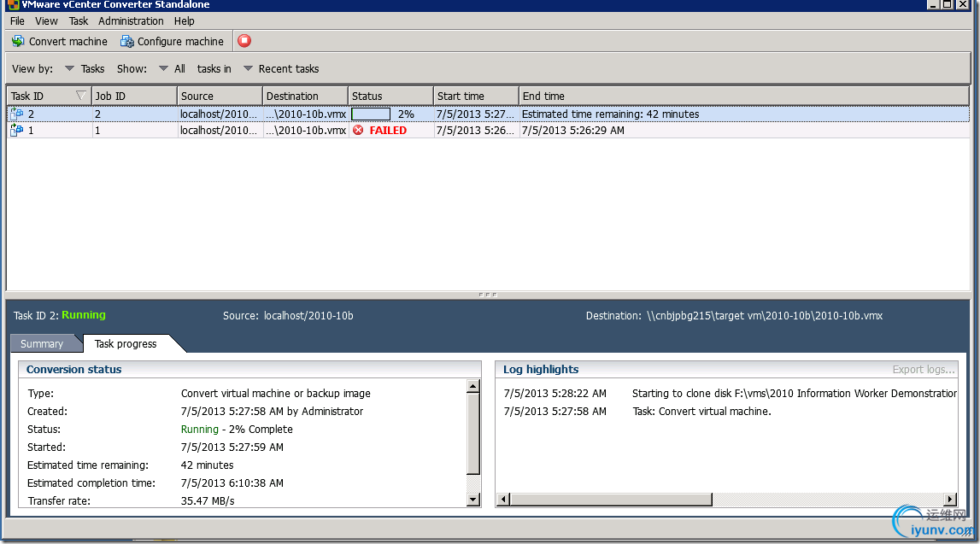Click the VMware application icon in title bar
980x544 pixels.
(x=13, y=5)
